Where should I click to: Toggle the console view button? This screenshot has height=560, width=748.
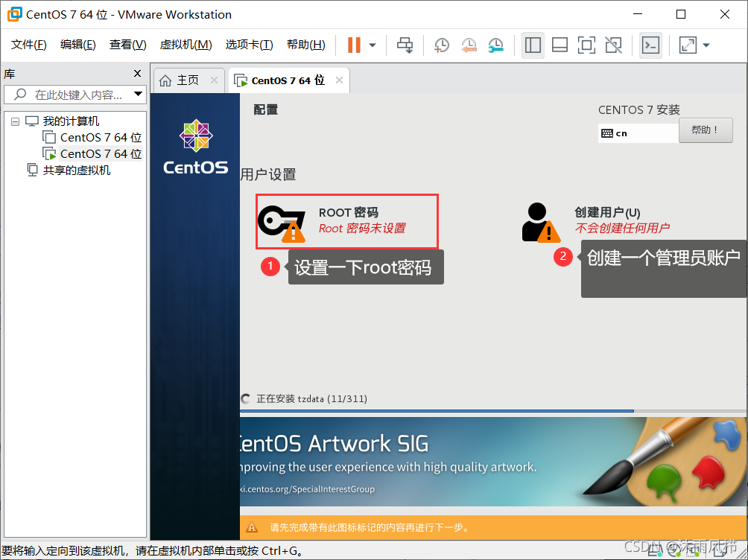650,45
